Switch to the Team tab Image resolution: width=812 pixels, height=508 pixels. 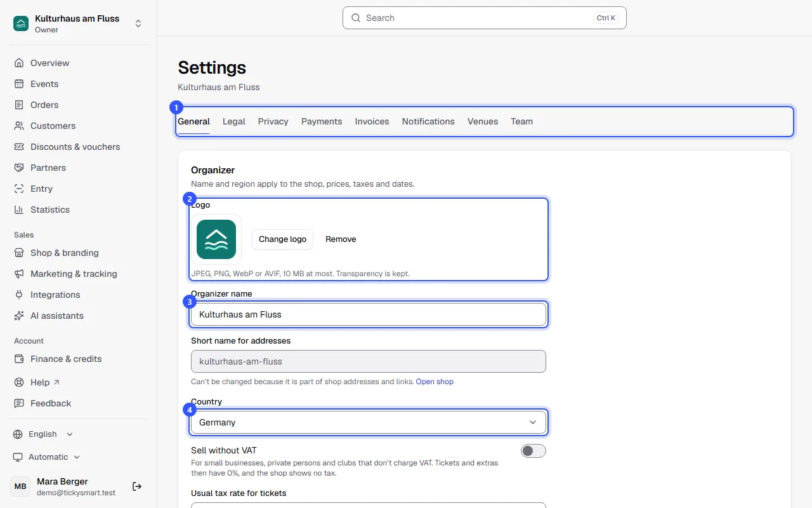coord(521,121)
